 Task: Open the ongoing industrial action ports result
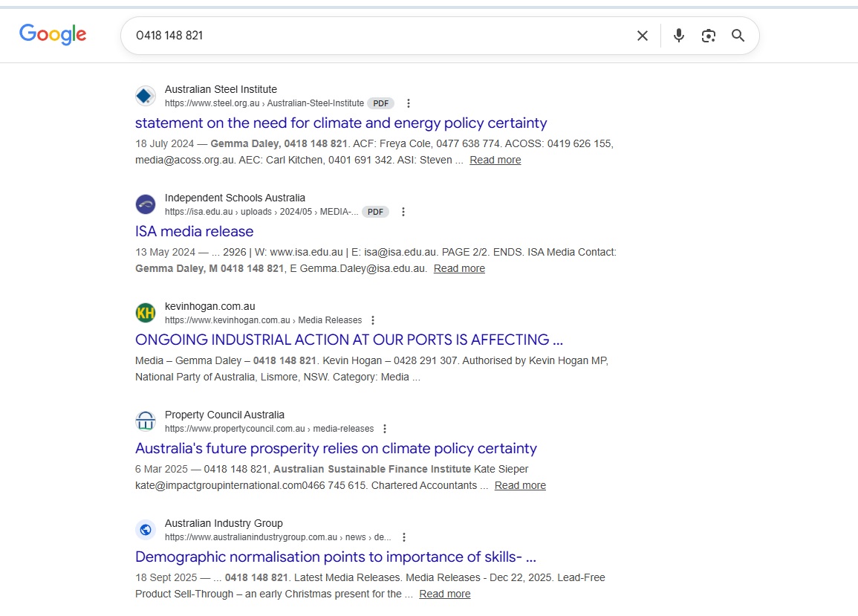point(349,340)
